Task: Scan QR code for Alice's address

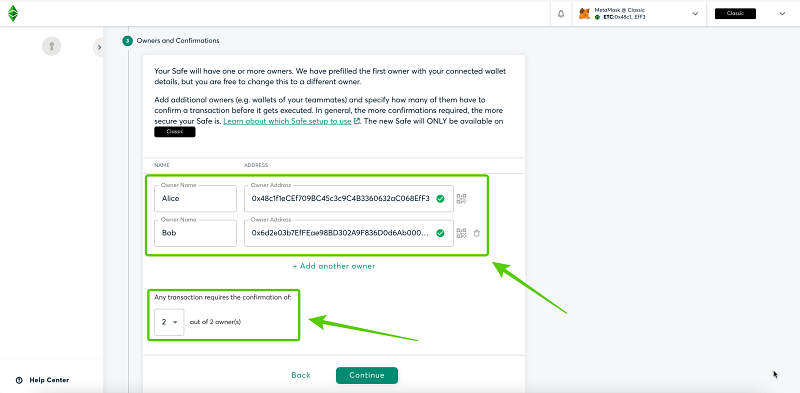Action: 461,199
